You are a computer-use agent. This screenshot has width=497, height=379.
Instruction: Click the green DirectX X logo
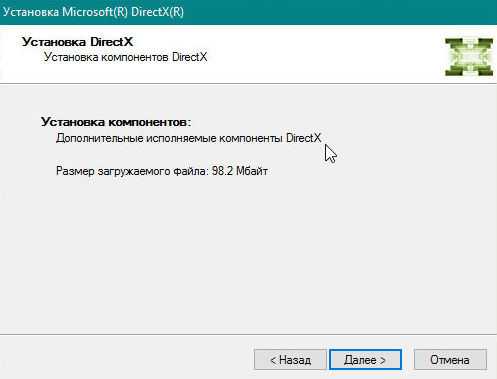point(469,57)
